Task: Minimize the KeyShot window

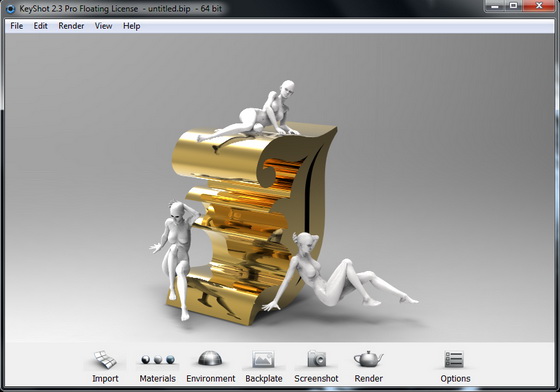Action: (495, 6)
